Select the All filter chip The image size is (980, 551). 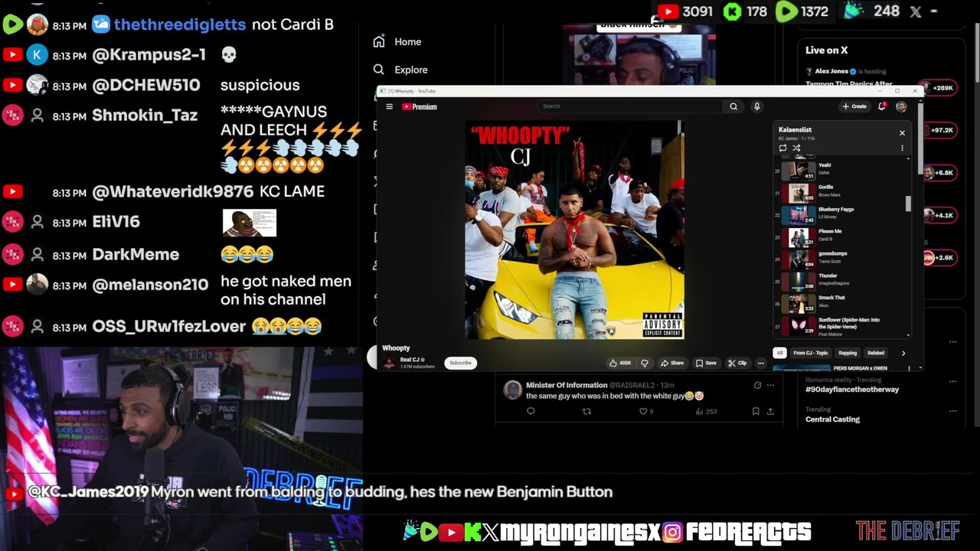(779, 353)
